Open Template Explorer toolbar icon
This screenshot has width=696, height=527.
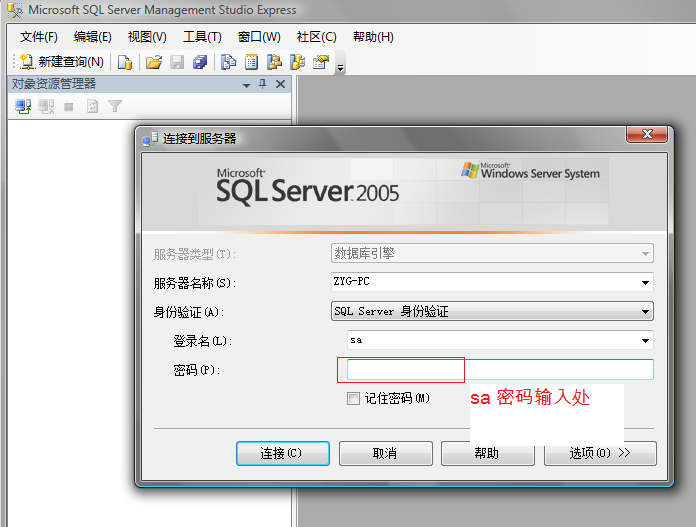point(297,62)
